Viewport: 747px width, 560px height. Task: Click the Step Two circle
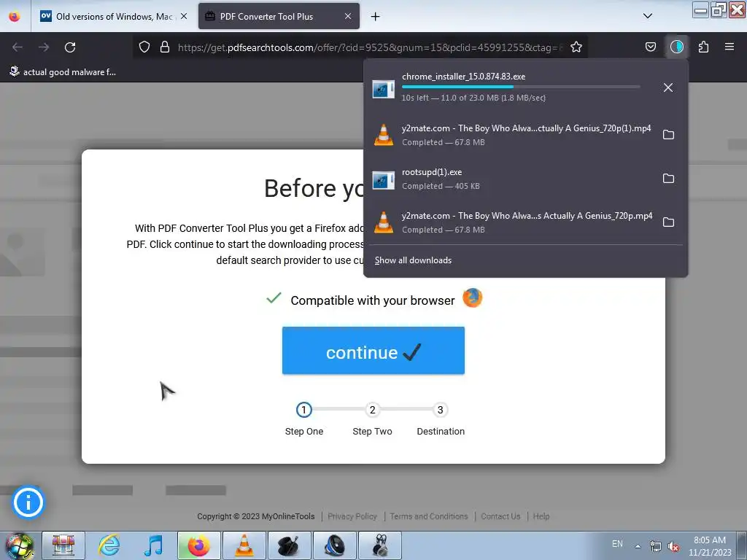373,410
